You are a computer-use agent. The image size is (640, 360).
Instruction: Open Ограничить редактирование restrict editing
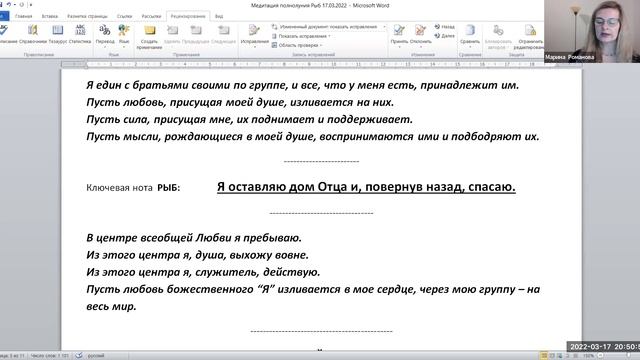pos(530,37)
